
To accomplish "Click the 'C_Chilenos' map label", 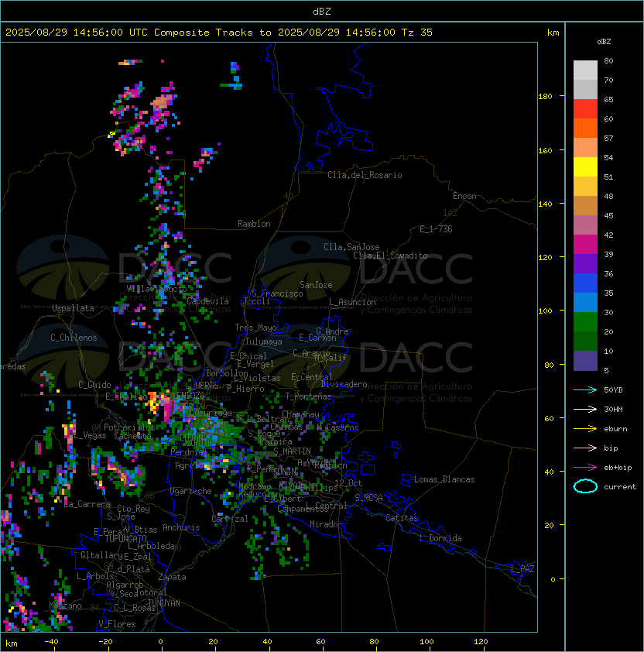I will pos(74,338).
